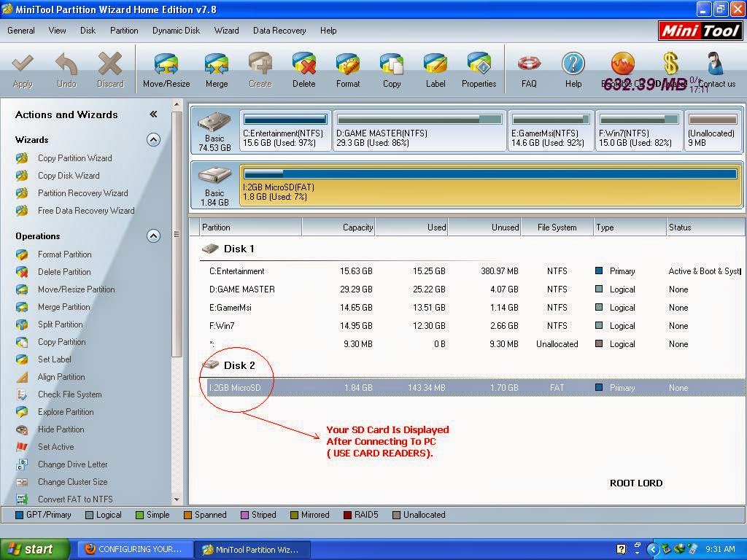Click the Format toolbar icon
Viewport: 747px width, 560px height.
pyautogui.click(x=348, y=64)
